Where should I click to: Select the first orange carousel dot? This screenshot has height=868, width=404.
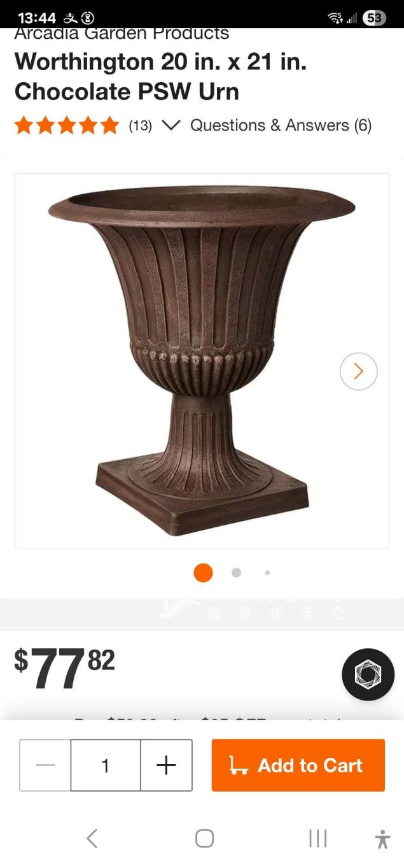point(203,573)
